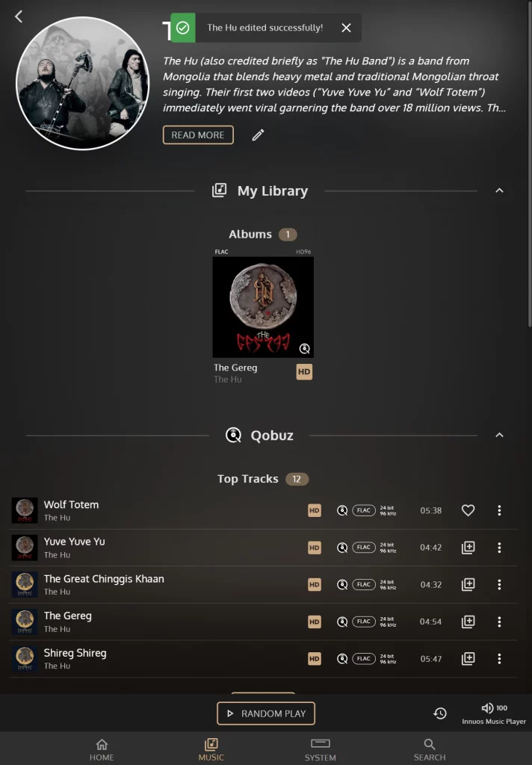The height and width of the screenshot is (765, 532).
Task: Switch to the Home tab
Action: click(102, 749)
